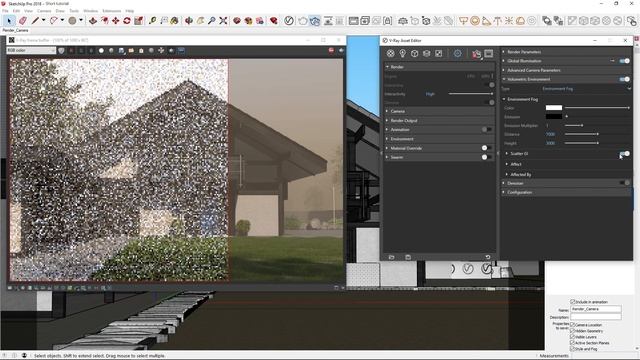Open V-Ray Asset Editor toolbar icon
The image size is (640, 360).
[x=289, y=20]
